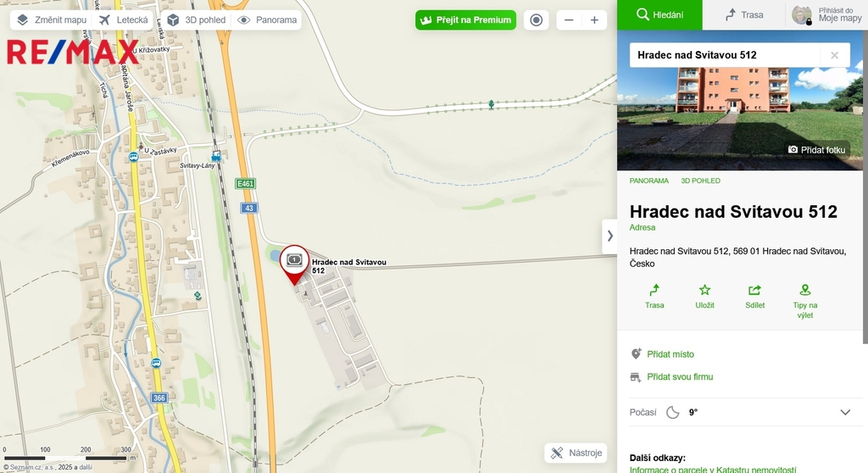Open Tipy na výlet trip tips
Image resolution: width=868 pixels, height=473 pixels.
[805, 301]
